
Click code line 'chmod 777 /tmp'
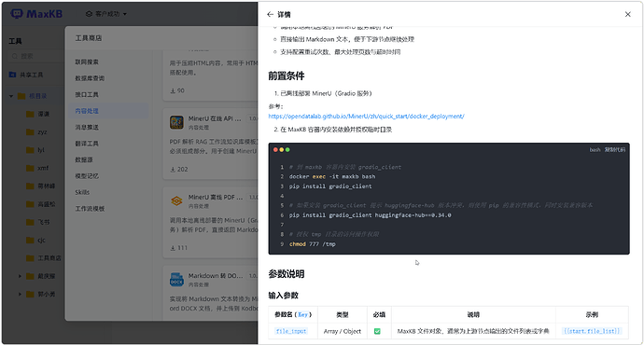pyautogui.click(x=312, y=244)
